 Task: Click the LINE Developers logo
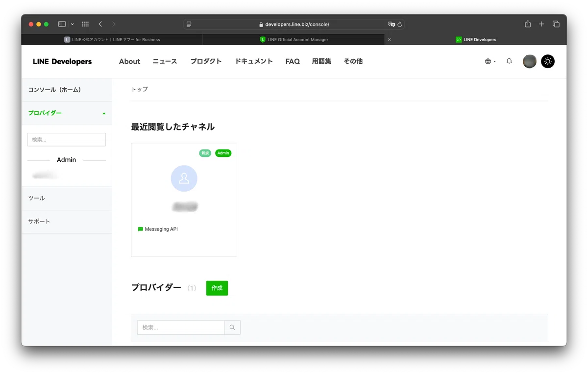pos(62,61)
